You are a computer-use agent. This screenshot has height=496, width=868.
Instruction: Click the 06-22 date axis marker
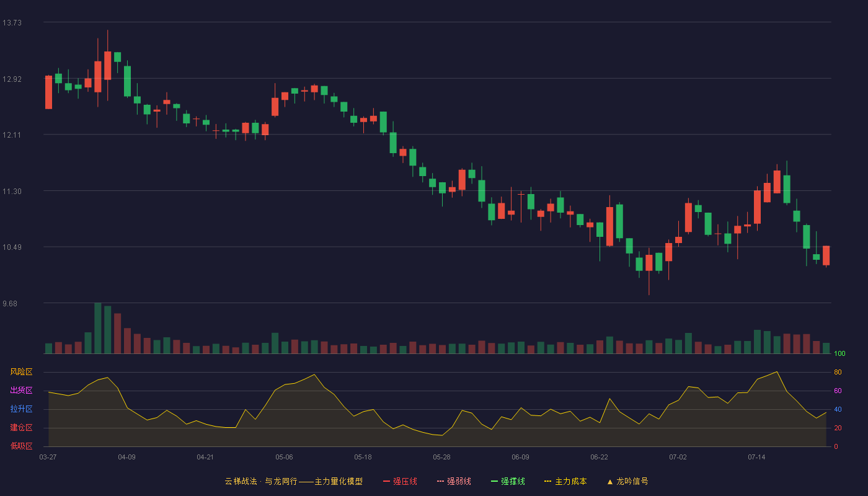click(599, 457)
